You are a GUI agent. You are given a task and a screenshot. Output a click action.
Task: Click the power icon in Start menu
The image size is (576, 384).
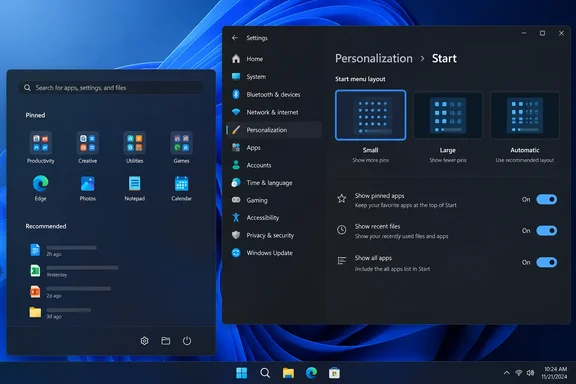187,341
